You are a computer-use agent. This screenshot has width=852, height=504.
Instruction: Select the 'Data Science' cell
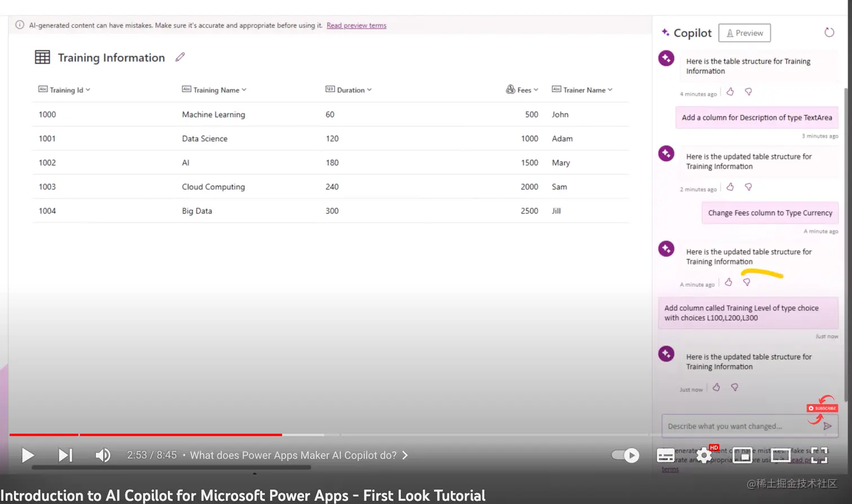pos(205,139)
